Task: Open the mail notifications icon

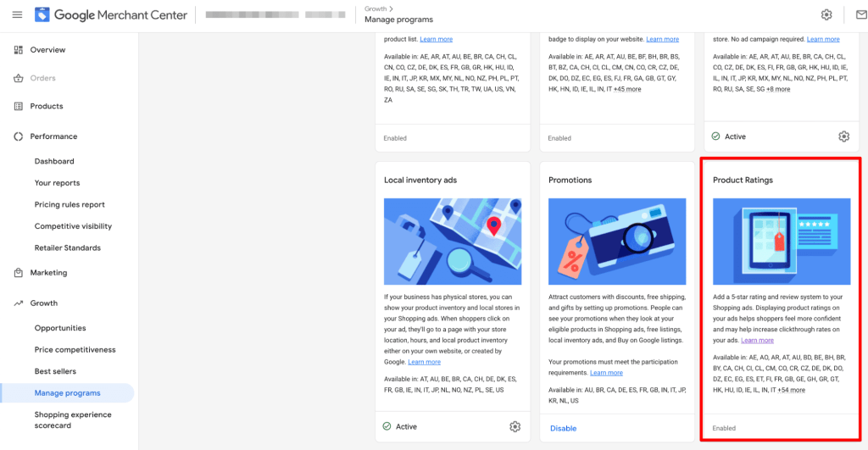Action: pos(861,15)
